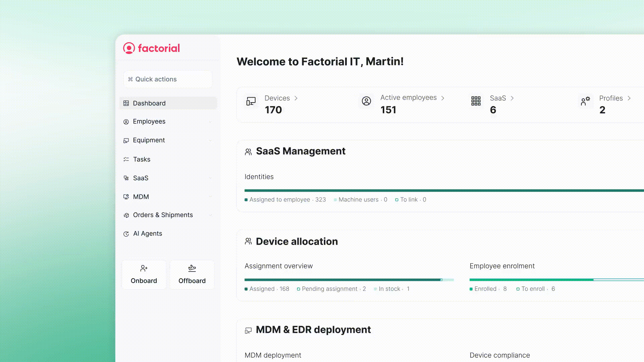The width and height of the screenshot is (644, 362).
Task: Click the SaaS grid icon
Action: coord(476,101)
